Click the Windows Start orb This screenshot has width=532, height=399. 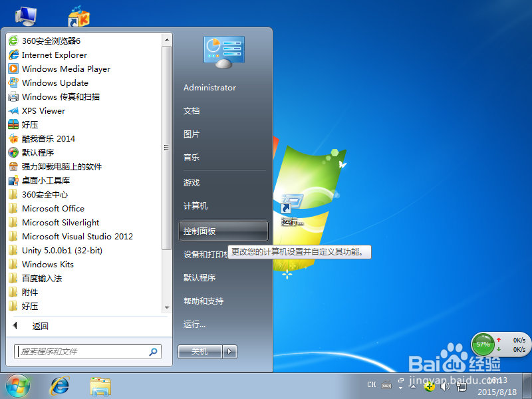[18, 386]
